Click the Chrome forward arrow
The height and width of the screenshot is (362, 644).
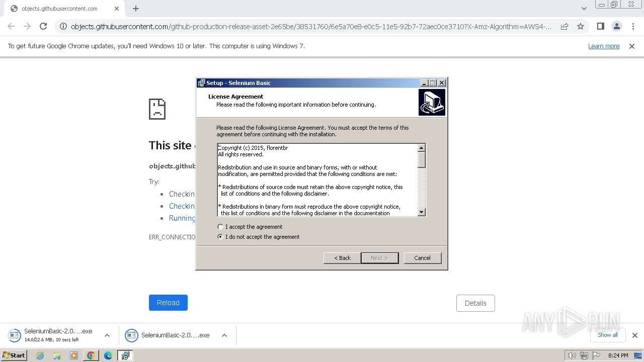coord(27,26)
